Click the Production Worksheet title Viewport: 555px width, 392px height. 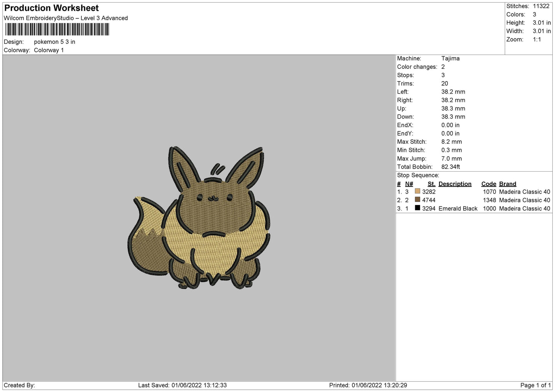51,8
